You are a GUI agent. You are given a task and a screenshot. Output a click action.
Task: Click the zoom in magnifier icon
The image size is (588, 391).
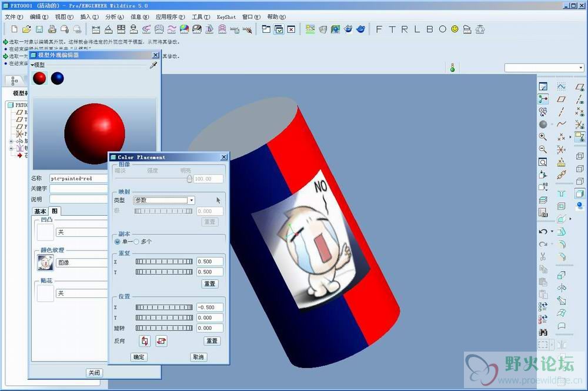[x=543, y=137]
